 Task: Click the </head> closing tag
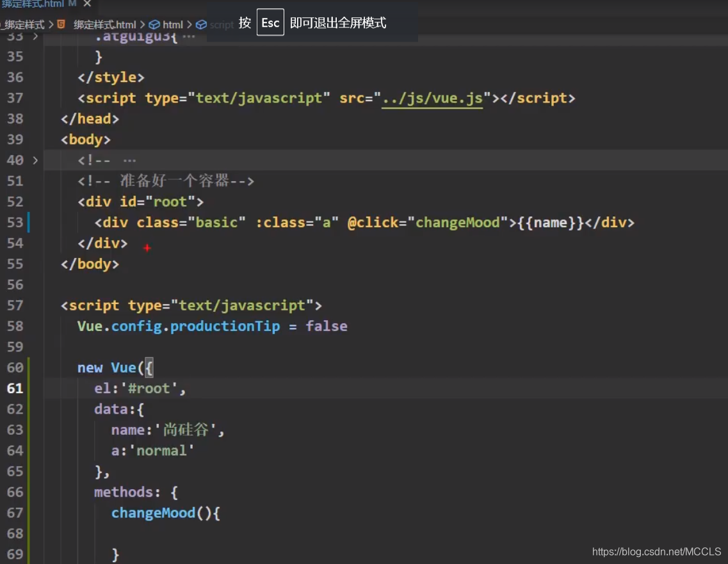pyautogui.click(x=90, y=119)
